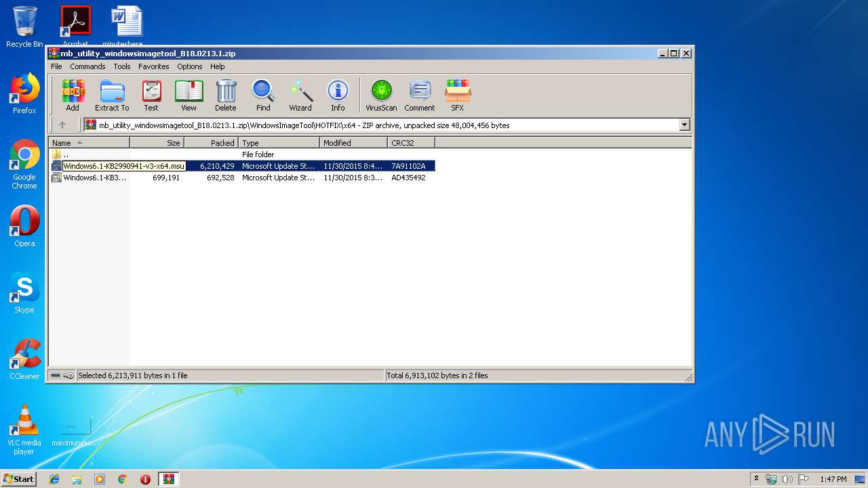This screenshot has height=488, width=868.
Task: Click the Action Center flag icon
Action: point(803,479)
